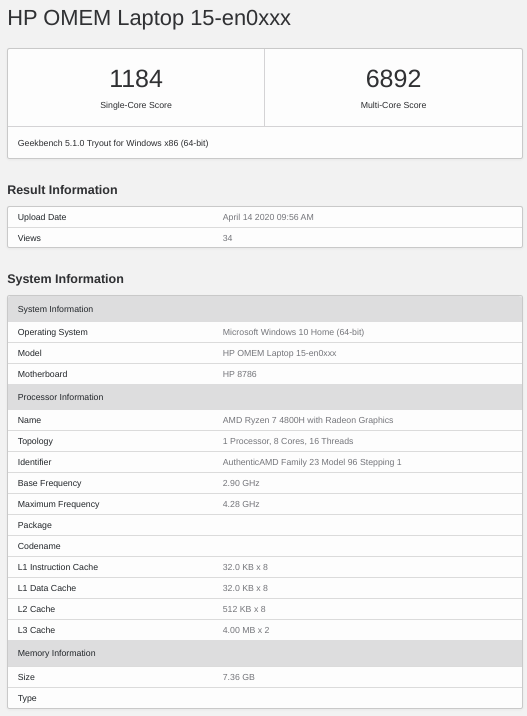Select L1 Data Cache value '32.0 KB x 8'
This screenshot has height=716, width=527.
pyautogui.click(x=245, y=588)
